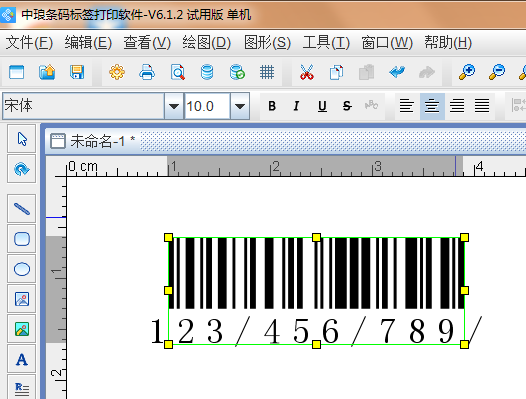
Task: Click the barcode's top-center yellow handle
Action: tap(316, 238)
